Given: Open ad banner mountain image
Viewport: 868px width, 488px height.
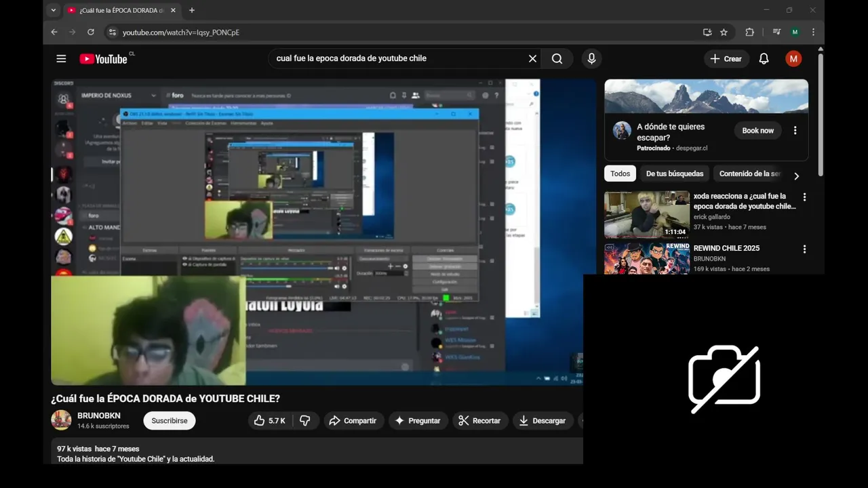Looking at the screenshot, I should point(706,96).
